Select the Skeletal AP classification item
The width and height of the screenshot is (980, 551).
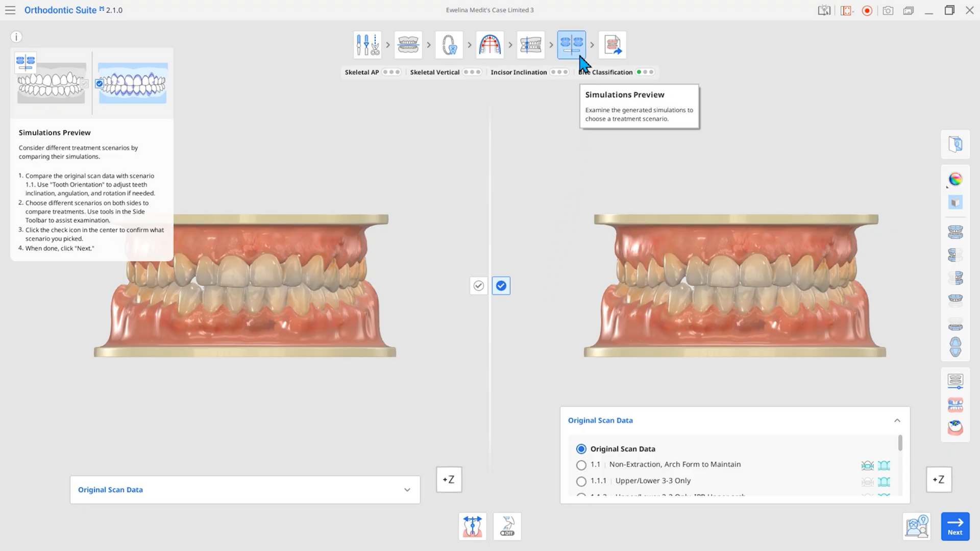[361, 72]
